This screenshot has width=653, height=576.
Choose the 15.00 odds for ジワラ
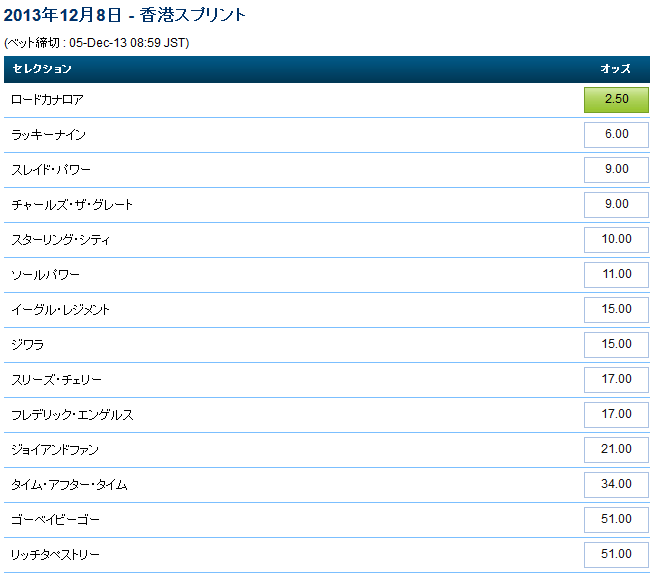pos(616,344)
